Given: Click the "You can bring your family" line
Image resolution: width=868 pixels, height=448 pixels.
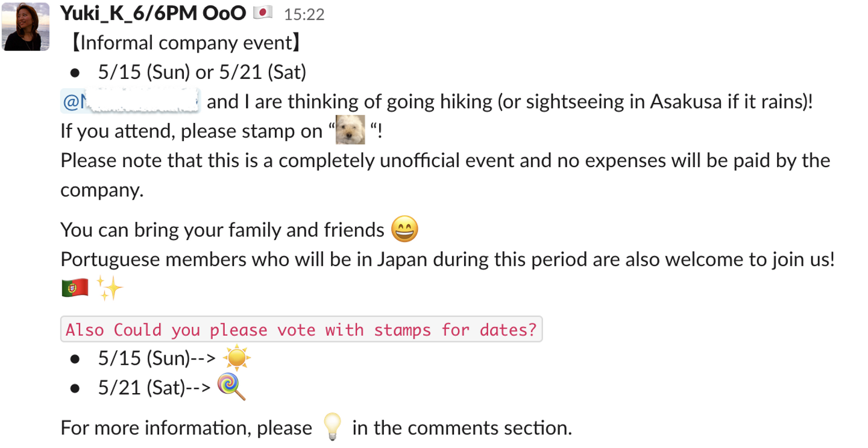Looking at the screenshot, I should click(x=223, y=230).
